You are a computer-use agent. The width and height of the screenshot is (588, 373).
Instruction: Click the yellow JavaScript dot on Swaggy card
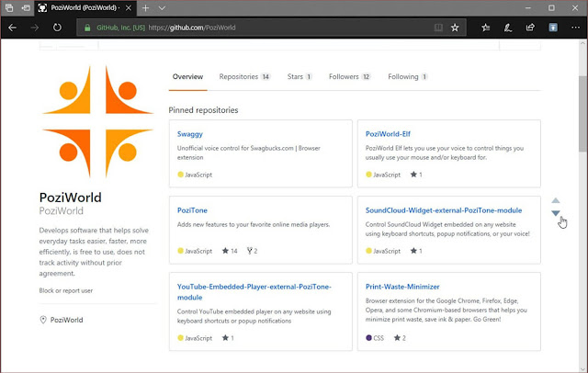pos(180,175)
